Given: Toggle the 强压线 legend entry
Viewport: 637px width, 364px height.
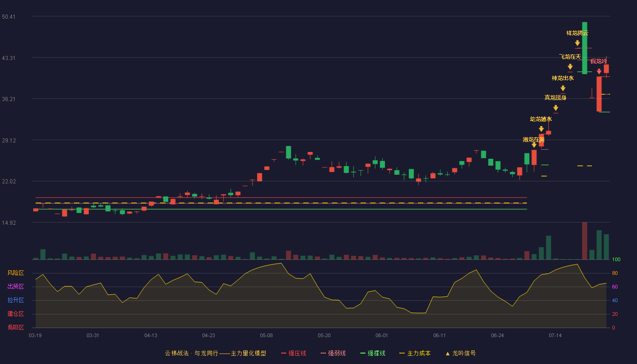Looking at the screenshot, I should tap(293, 353).
